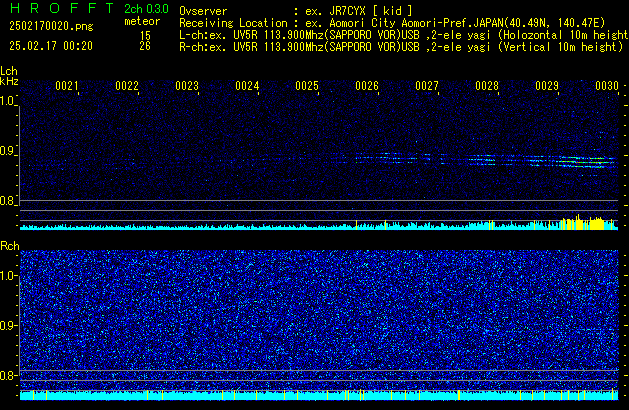The width and height of the screenshot is (629, 410).
Task: Click the 0.9 frequency label on Rch axis
Action: [x=8, y=325]
